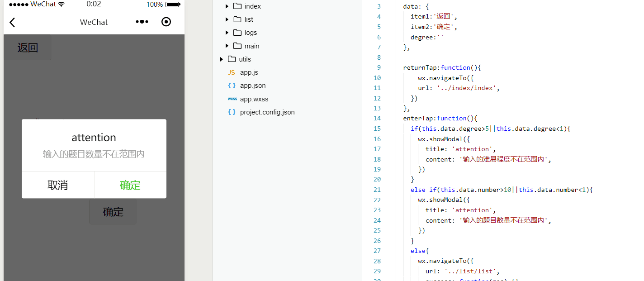Click item2:'确定' on line 5

(434, 27)
